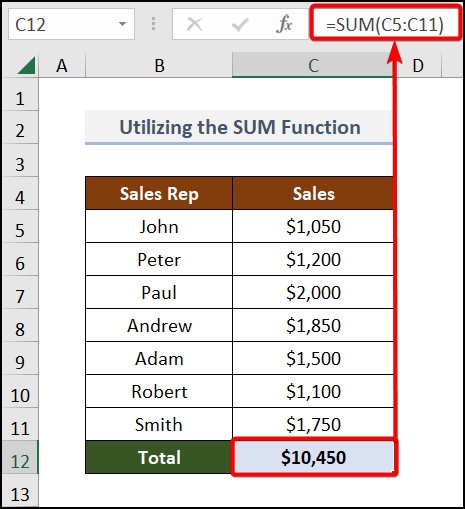Image resolution: width=465 pixels, height=509 pixels.
Task: Open the Name Box dropdown arrow
Action: 122,24
